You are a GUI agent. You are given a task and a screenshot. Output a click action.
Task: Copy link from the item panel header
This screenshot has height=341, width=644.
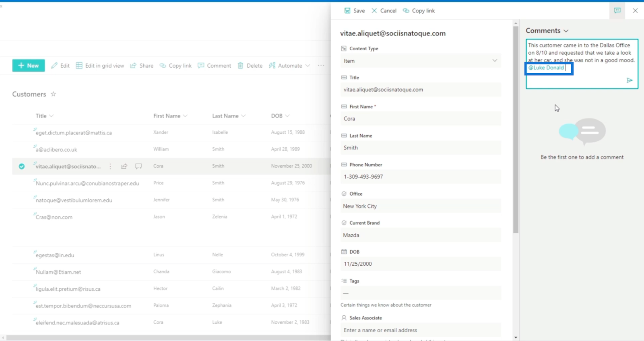pyautogui.click(x=419, y=11)
